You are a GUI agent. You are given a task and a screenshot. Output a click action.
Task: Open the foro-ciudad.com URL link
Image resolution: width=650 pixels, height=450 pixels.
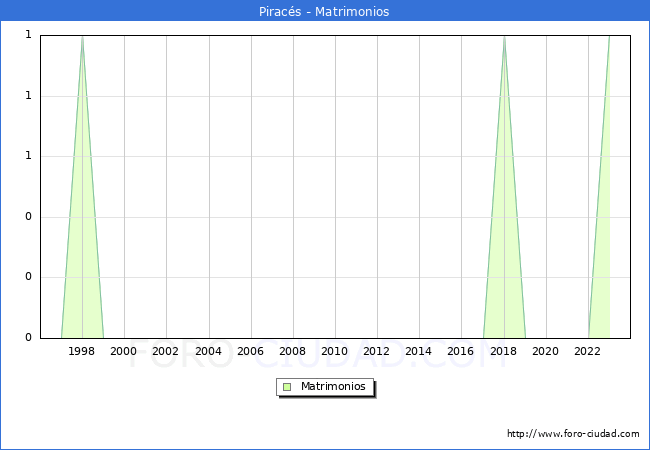573,434
